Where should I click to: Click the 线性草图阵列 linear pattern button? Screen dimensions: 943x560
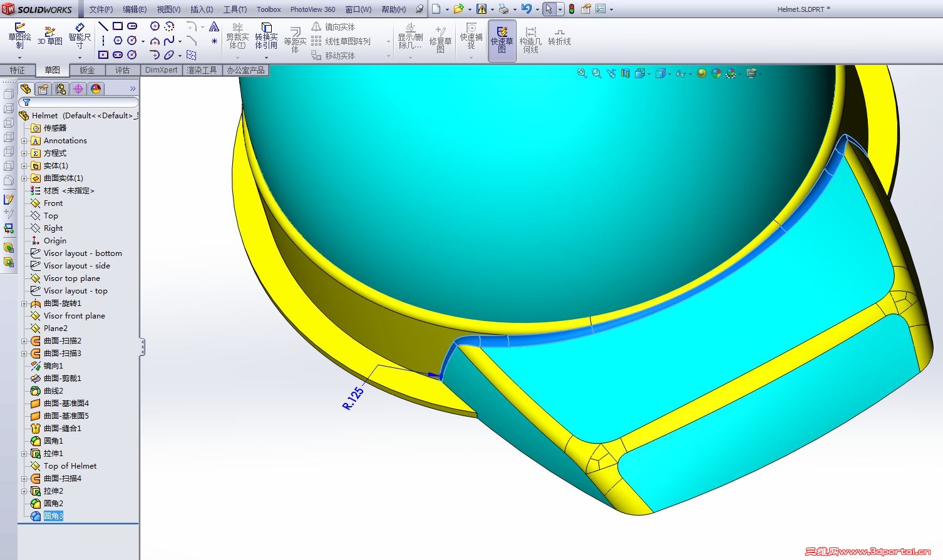click(x=341, y=41)
